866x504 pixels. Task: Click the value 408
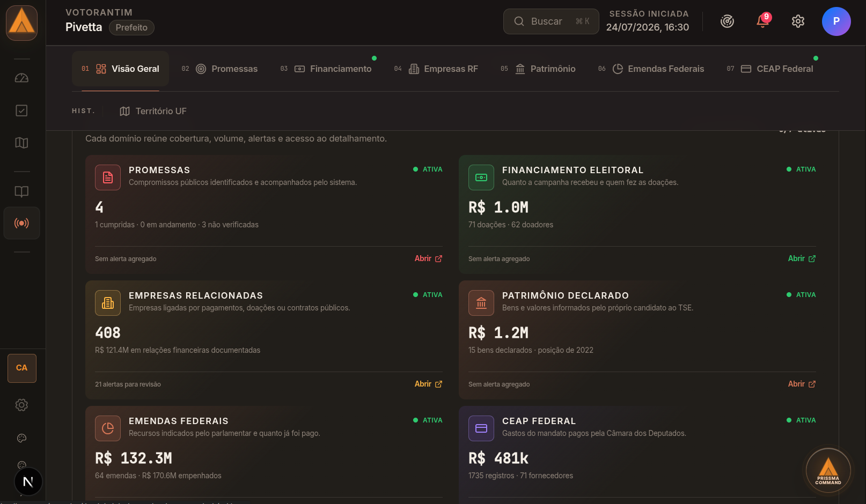(108, 333)
